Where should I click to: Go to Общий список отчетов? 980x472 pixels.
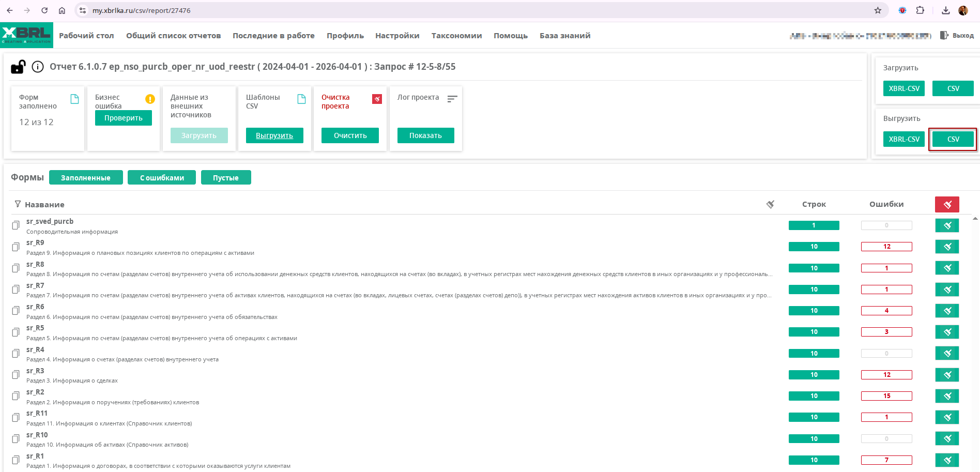[173, 36]
